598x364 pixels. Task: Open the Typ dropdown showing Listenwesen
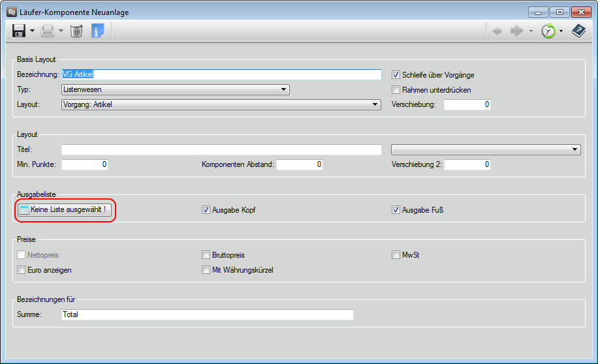coord(176,89)
